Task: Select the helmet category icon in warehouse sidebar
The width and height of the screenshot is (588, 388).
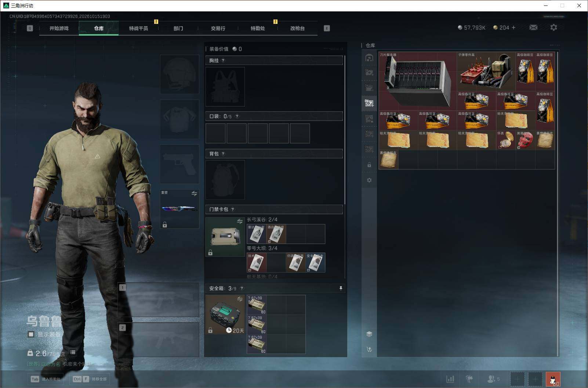Action: pos(369,58)
